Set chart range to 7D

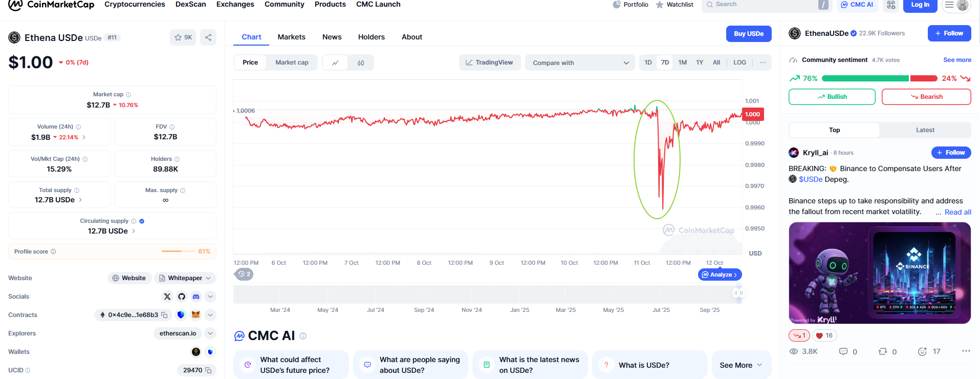click(665, 62)
